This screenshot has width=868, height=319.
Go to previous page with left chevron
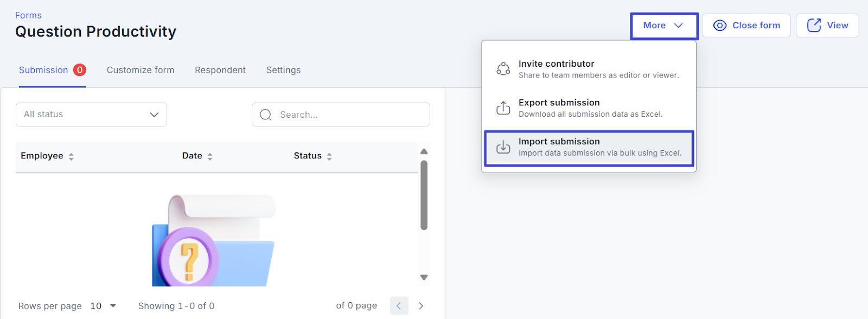click(x=399, y=306)
